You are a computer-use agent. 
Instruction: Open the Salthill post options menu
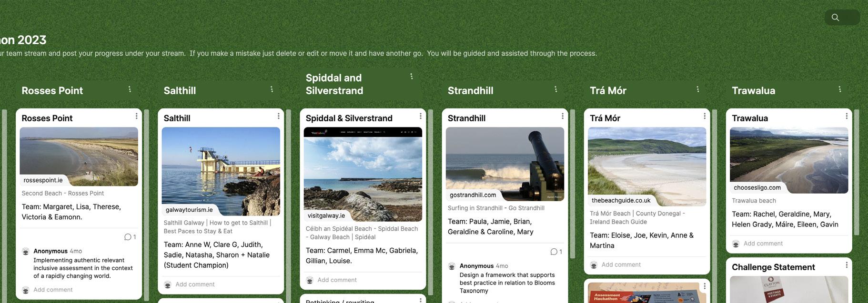(278, 116)
